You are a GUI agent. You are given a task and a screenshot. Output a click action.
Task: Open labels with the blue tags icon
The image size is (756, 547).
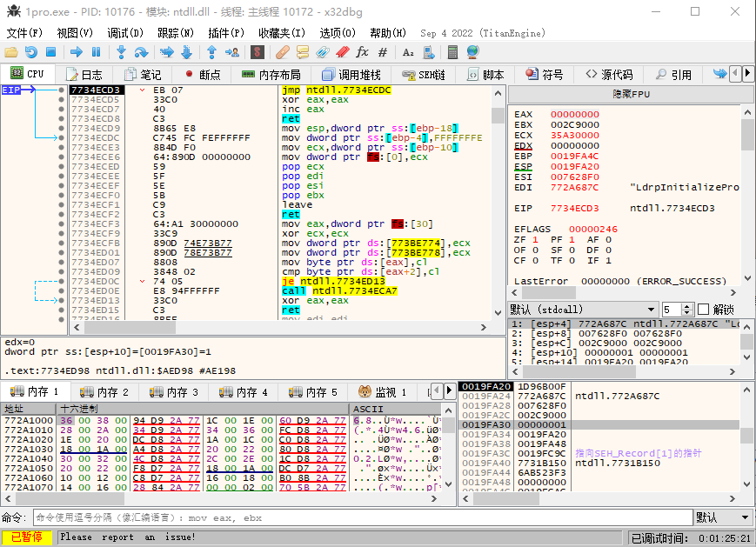pyautogui.click(x=322, y=52)
